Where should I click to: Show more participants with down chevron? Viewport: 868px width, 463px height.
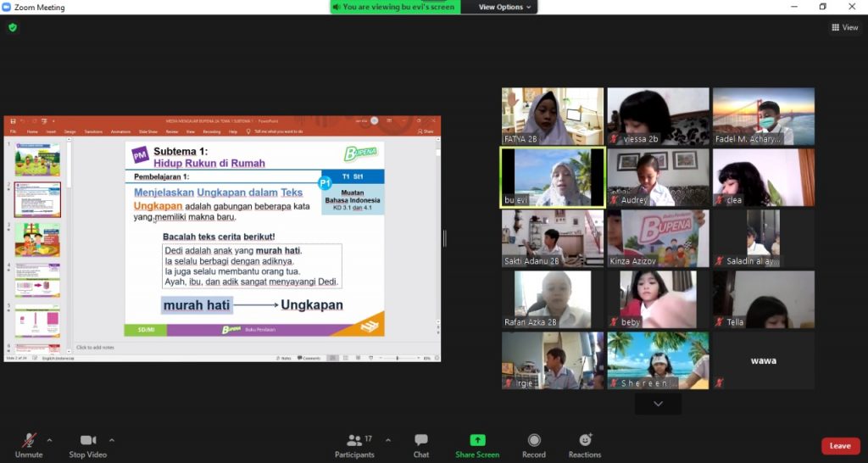(x=658, y=404)
